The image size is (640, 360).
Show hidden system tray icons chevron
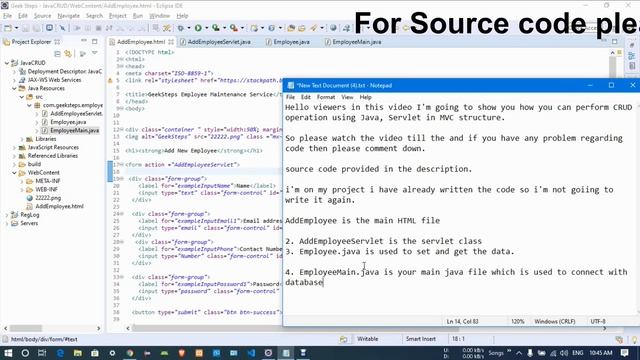(519, 353)
